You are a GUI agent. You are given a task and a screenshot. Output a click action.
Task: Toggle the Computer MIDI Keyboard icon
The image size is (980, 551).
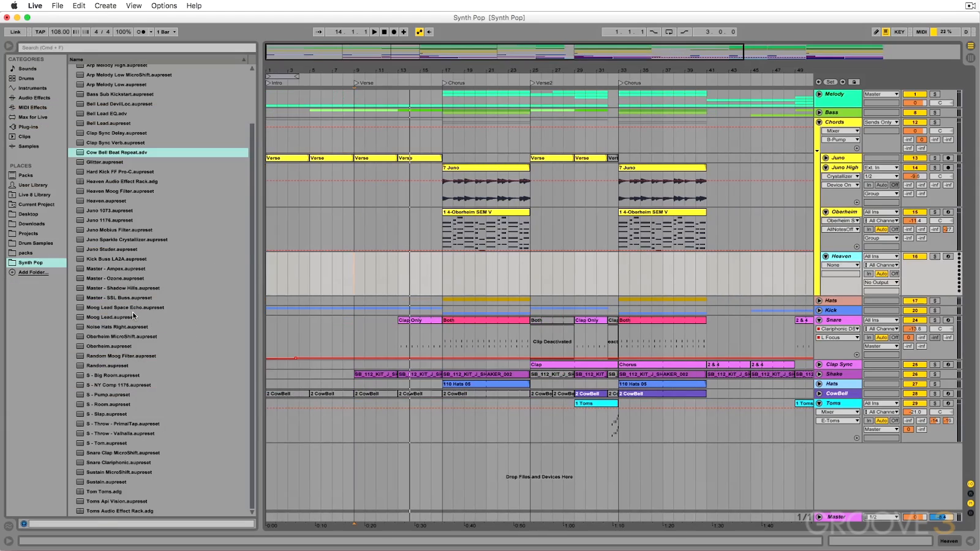pyautogui.click(x=886, y=32)
